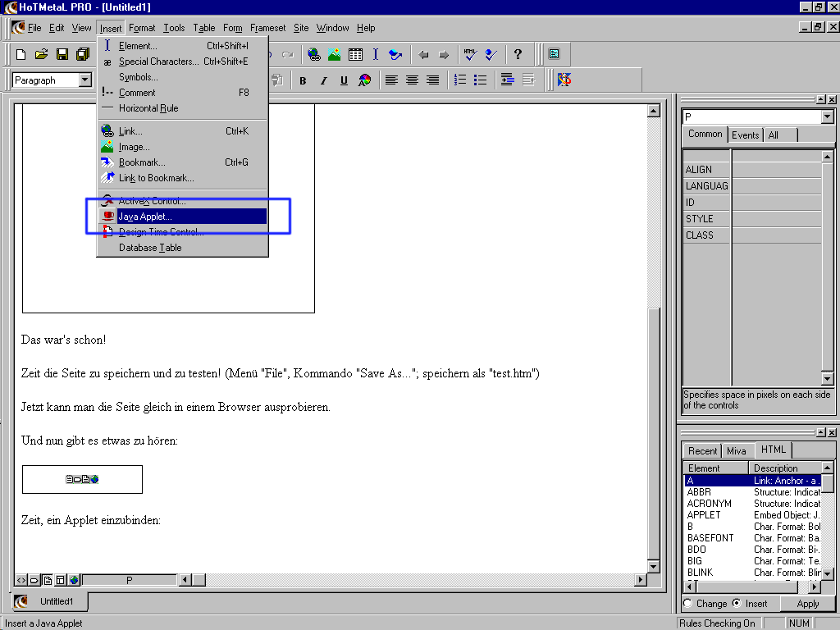Screen dimensions: 840x630
Task: Select the Insert radio button
Action: tap(736, 604)
